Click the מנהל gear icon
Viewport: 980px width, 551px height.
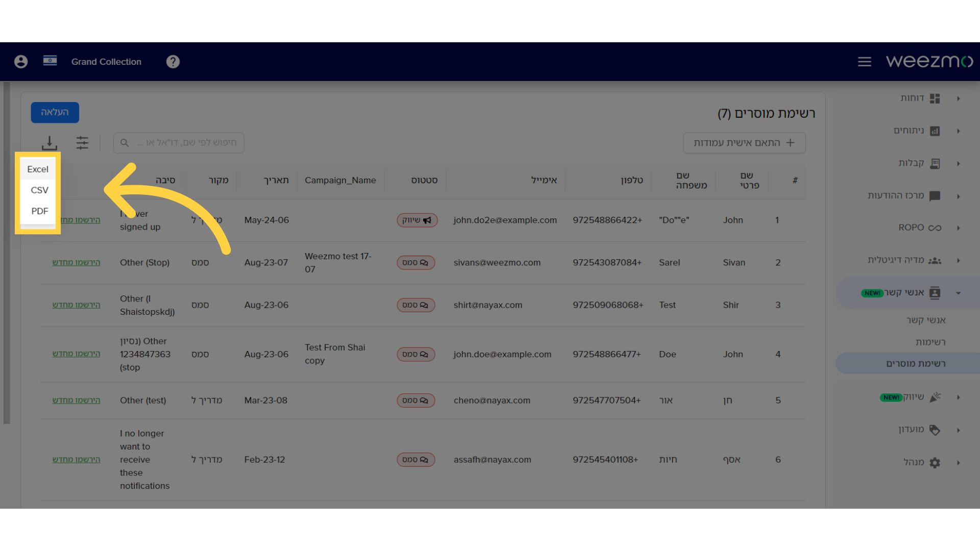coord(935,463)
